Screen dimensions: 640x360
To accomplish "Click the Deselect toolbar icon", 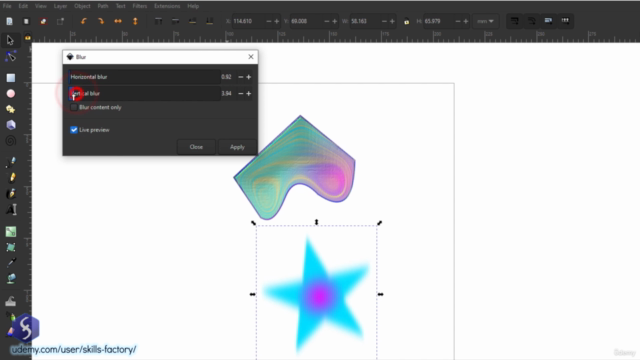I will 43,21.
